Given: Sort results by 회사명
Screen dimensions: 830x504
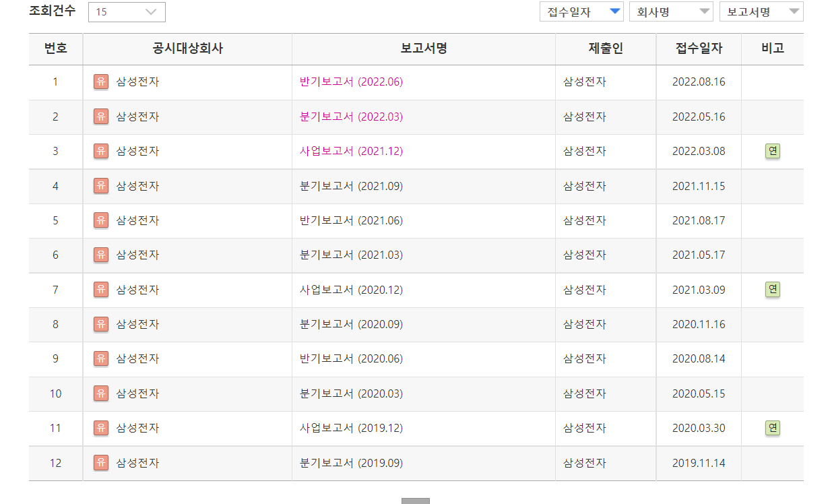Looking at the screenshot, I should (x=671, y=11).
